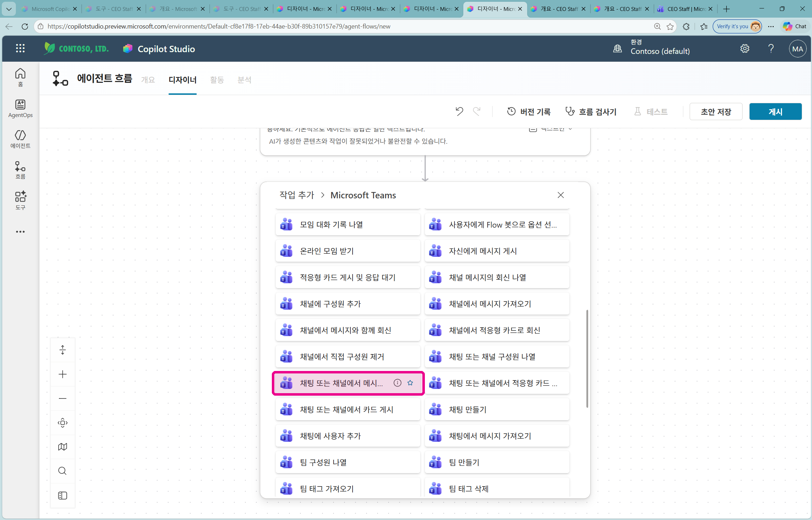Zoom out on the flow canvas
Viewport: 812px width, 520px height.
click(63, 398)
